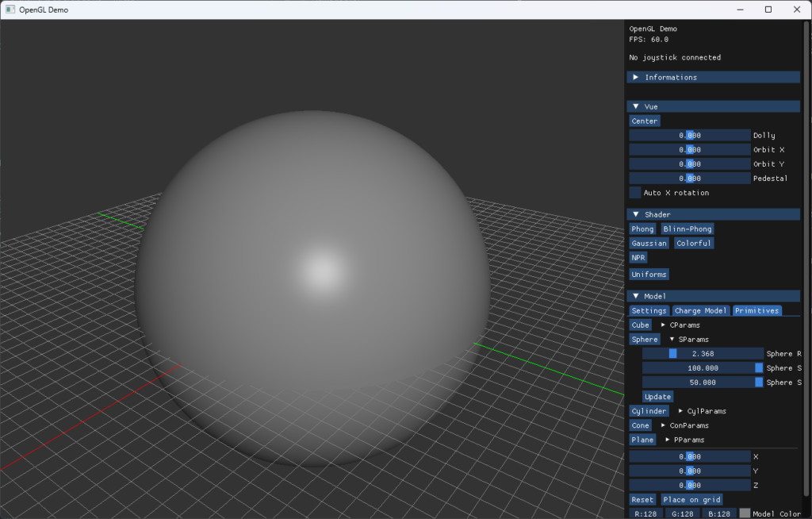Switch to the Settings tab
Image resolution: width=812 pixels, height=519 pixels.
[649, 310]
